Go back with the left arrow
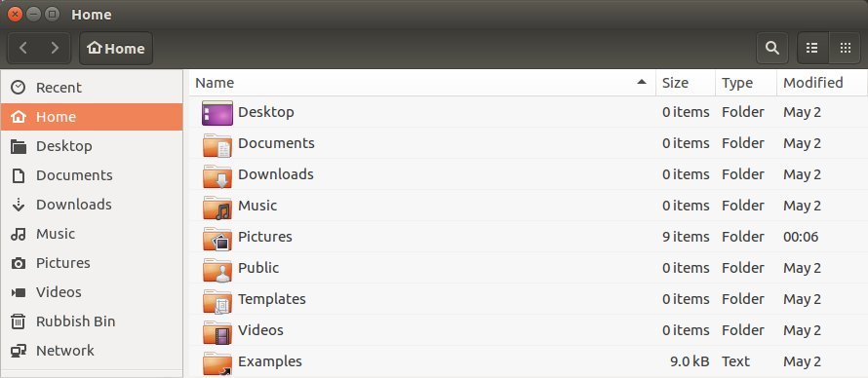Viewport: 868px width, 378px height. pos(22,48)
